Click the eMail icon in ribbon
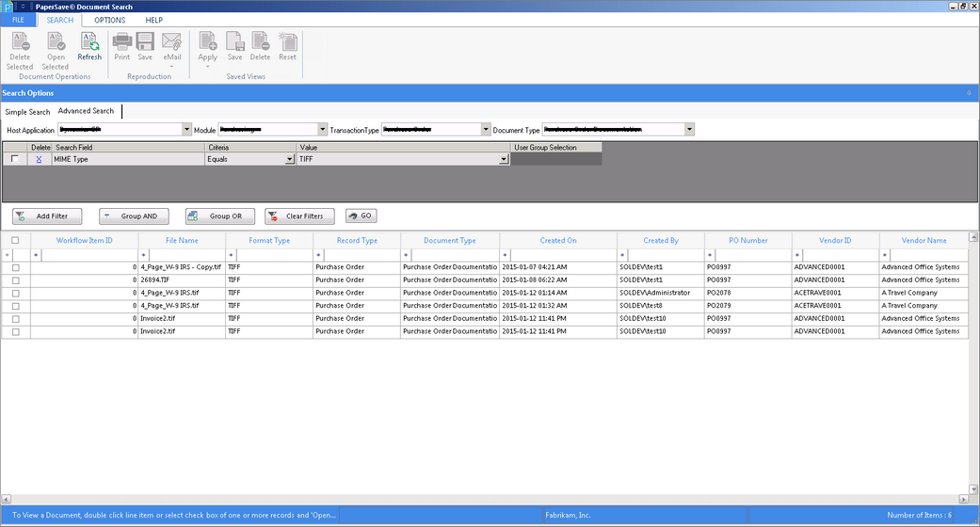The width and height of the screenshot is (980, 527). click(171, 41)
